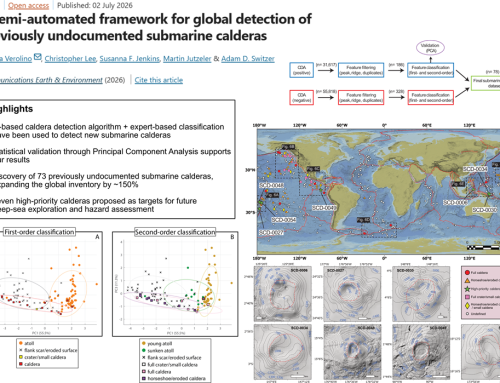Click the 'SCD-0006' label near Indian Ocean
Screen dimensions: 500x383
(x=455, y=202)
